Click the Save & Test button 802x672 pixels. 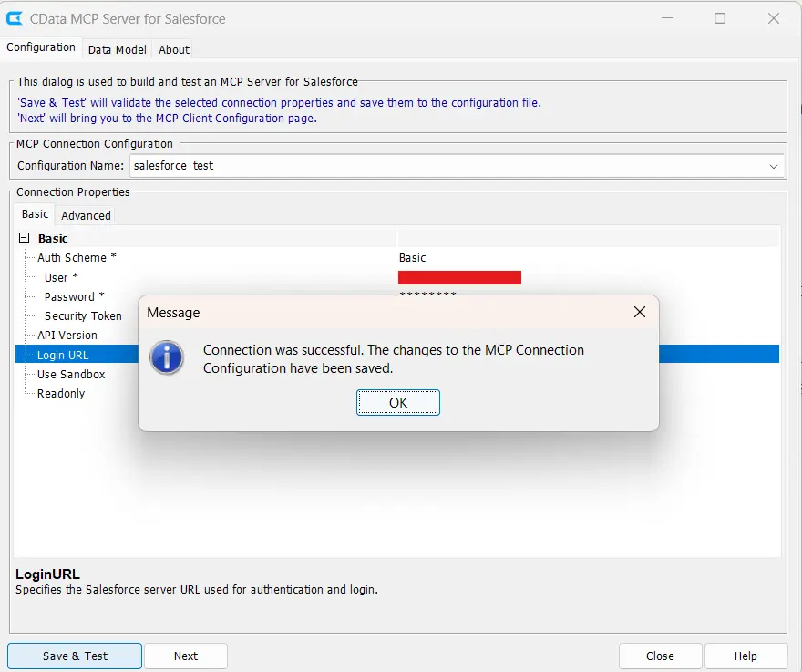pyautogui.click(x=74, y=656)
